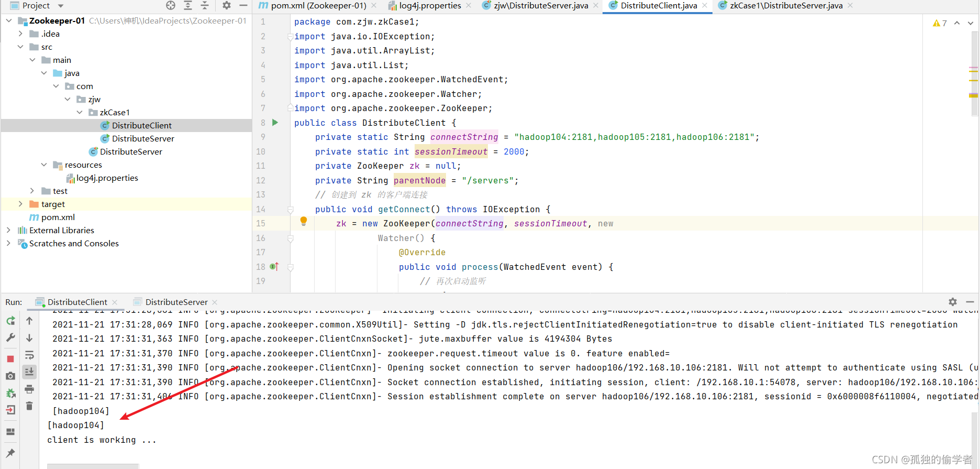Click the console horizontal scrollbar
The height and width of the screenshot is (469, 980).
tap(93, 466)
